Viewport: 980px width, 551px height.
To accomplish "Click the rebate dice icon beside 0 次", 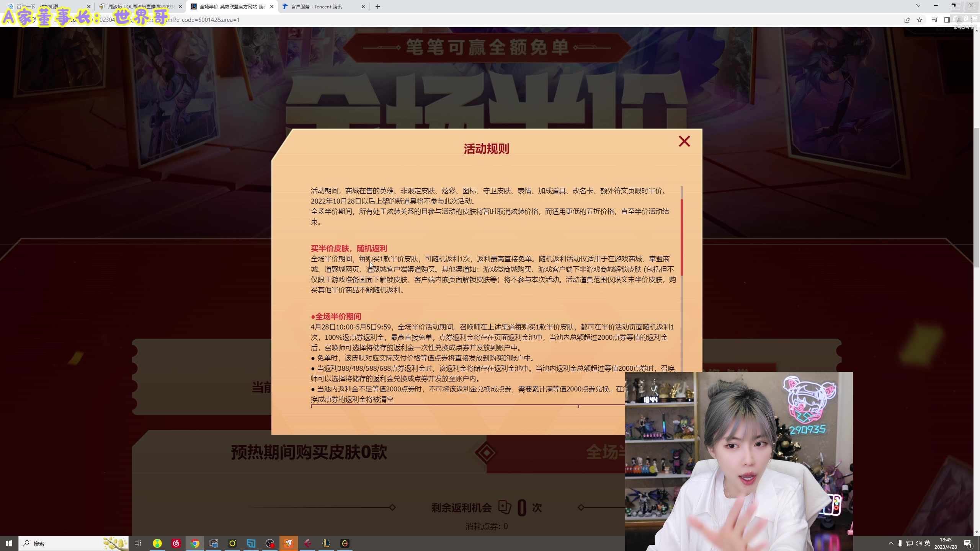I will (x=505, y=507).
